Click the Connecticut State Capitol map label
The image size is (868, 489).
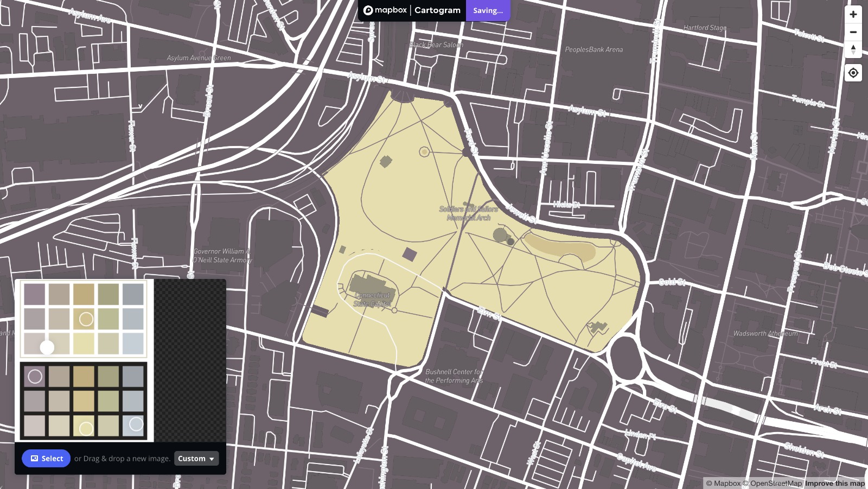click(x=372, y=299)
